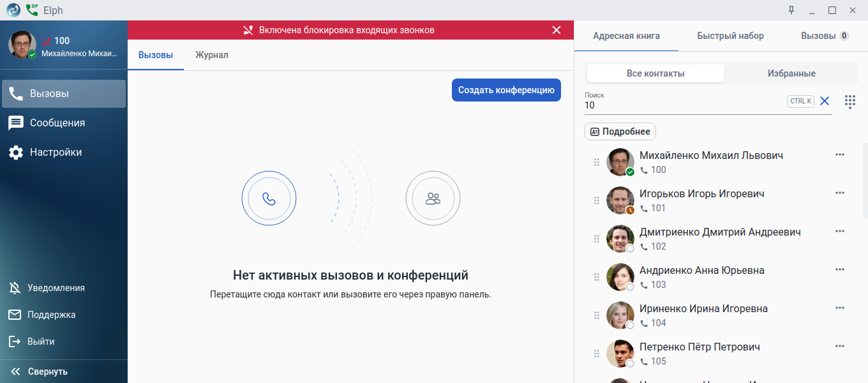Select Избранные contacts filter
The height and width of the screenshot is (383, 868).
[x=791, y=73]
